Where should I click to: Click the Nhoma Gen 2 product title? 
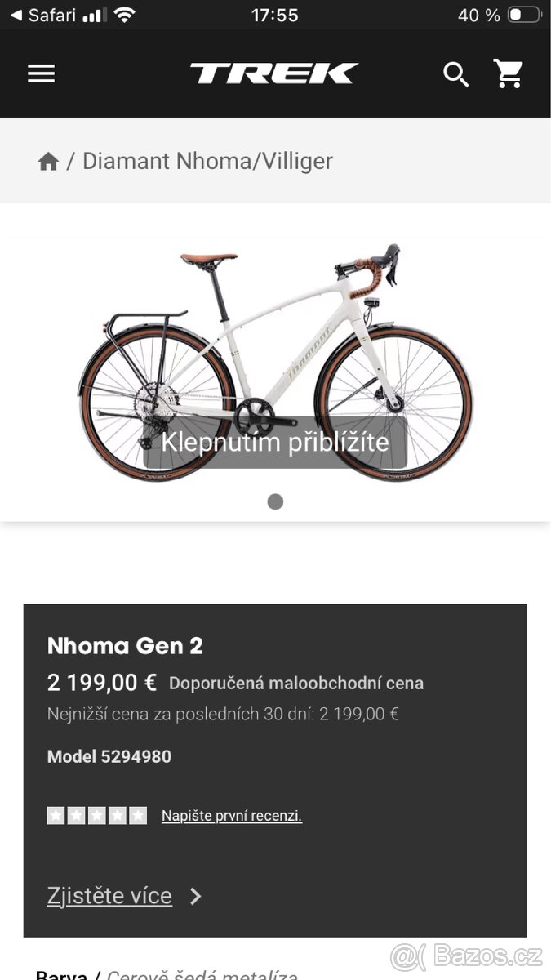pyautogui.click(x=125, y=646)
